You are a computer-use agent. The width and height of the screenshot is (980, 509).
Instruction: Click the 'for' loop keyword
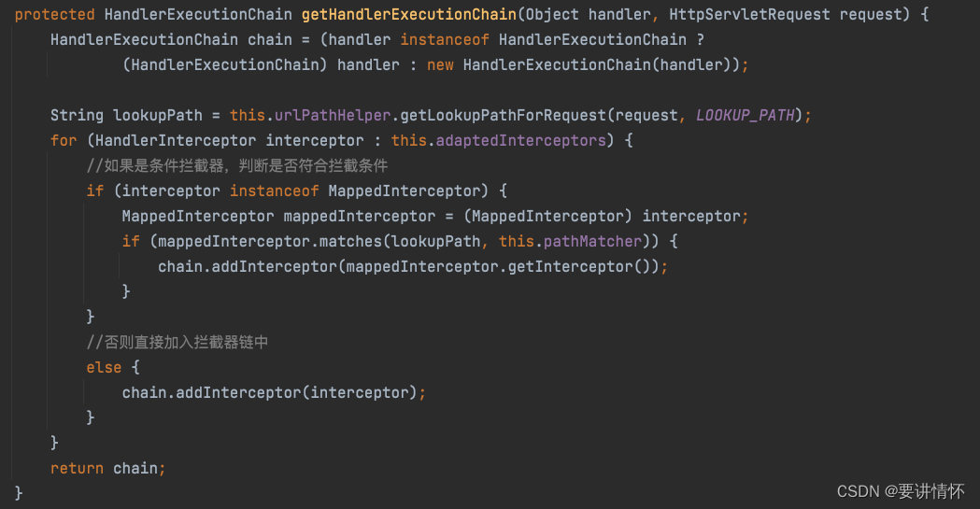(x=64, y=140)
